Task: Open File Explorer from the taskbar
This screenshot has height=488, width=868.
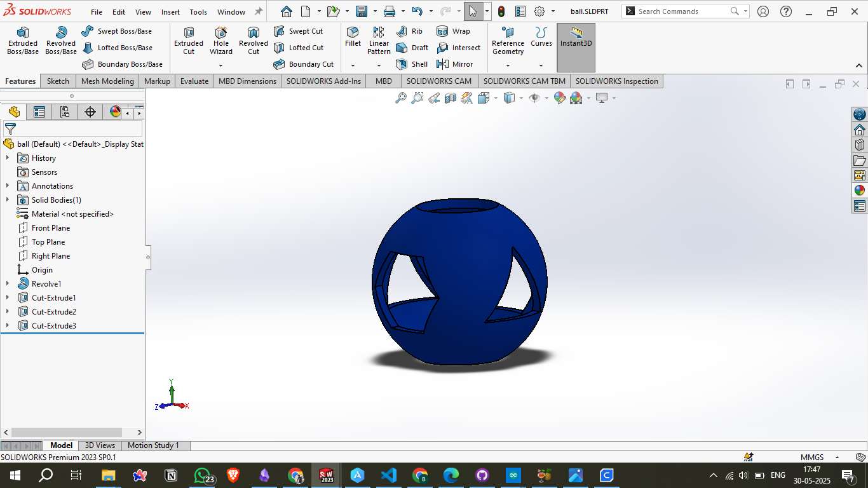Action: [x=109, y=475]
